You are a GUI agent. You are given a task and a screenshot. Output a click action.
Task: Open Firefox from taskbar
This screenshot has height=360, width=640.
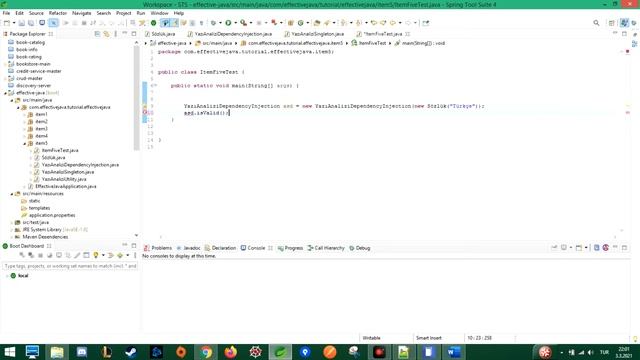tap(231, 352)
